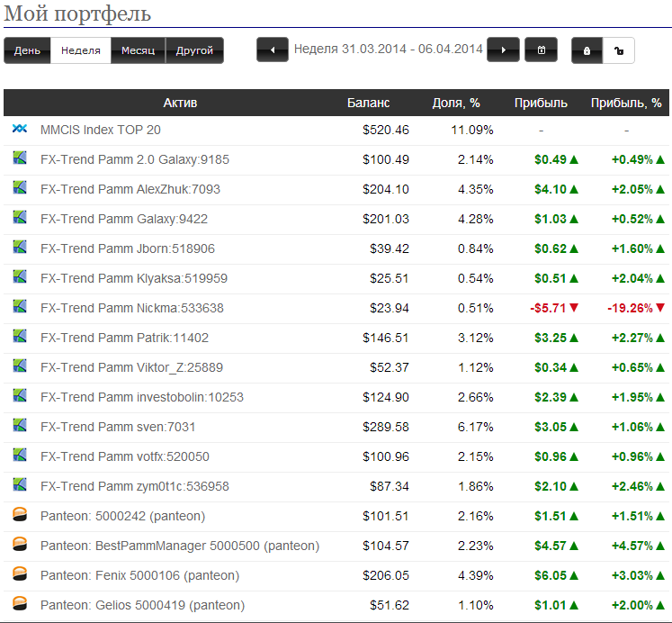Screen dimensions: 672x623
Task: Click icon beside Jborn:518906 row
Action: [x=20, y=247]
